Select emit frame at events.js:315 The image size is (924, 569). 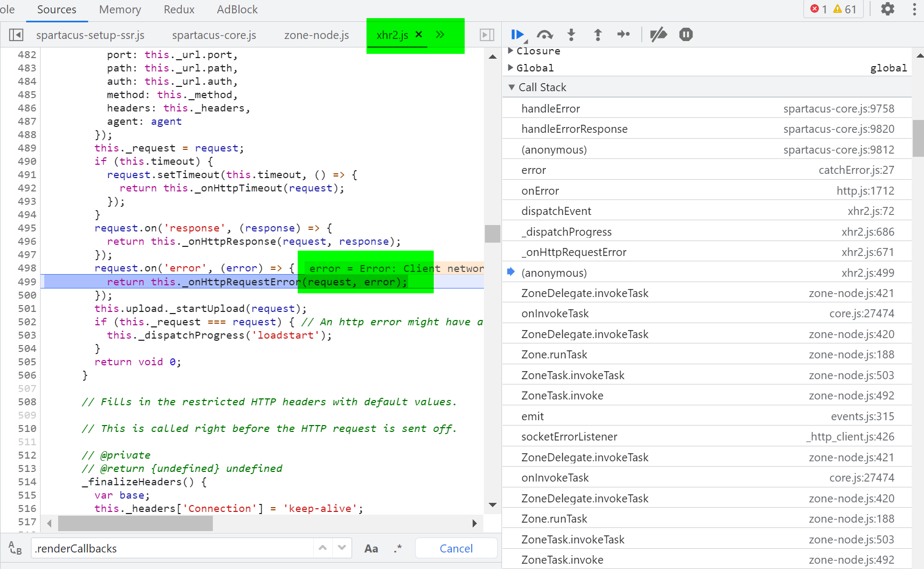pos(707,416)
